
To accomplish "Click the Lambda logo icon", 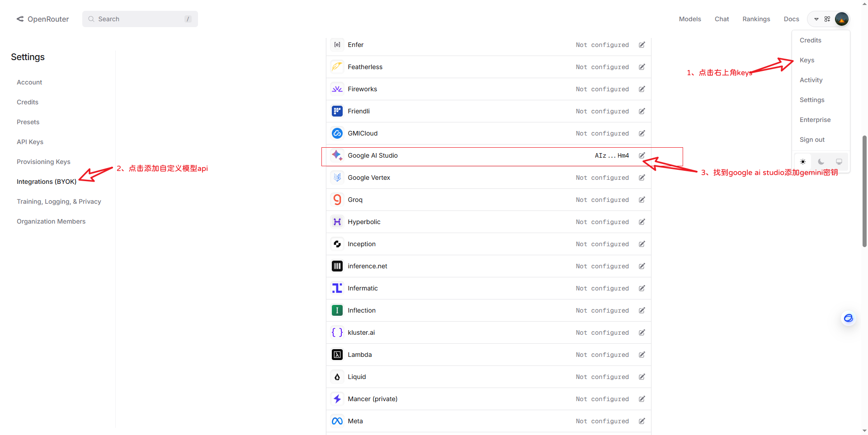I will click(337, 355).
